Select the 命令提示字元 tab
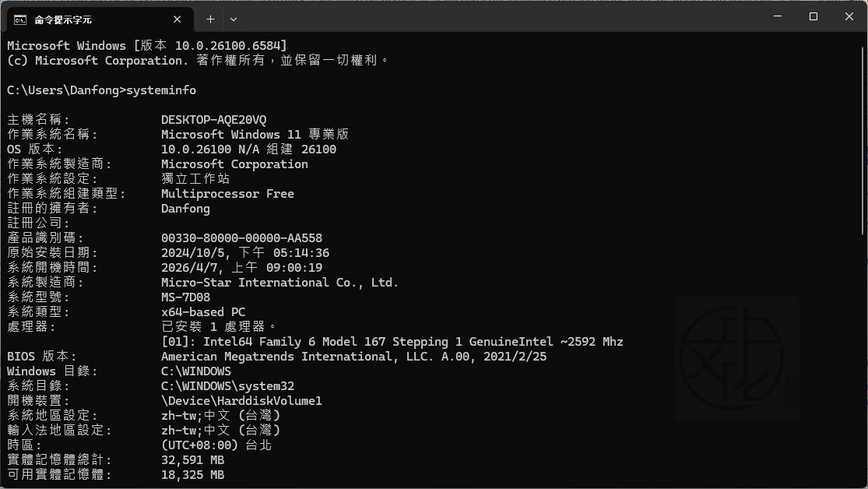This screenshot has height=489, width=868. pyautogui.click(x=86, y=19)
